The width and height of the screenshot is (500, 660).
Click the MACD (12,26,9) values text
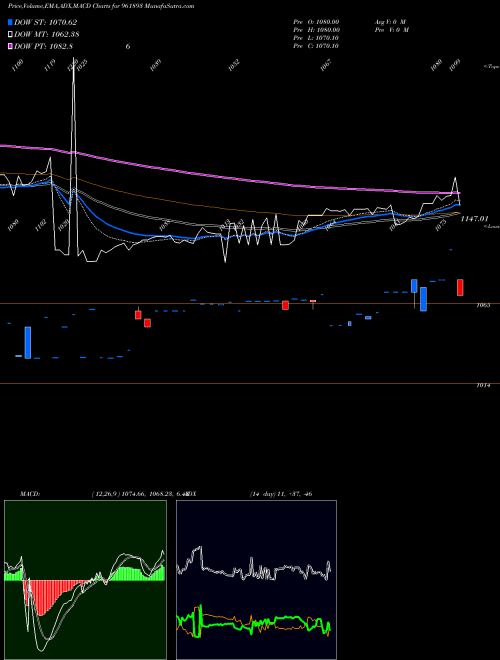click(x=139, y=494)
